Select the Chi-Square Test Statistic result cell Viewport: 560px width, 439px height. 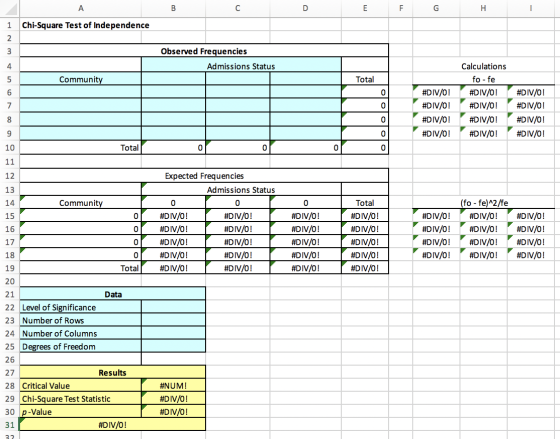pyautogui.click(x=174, y=399)
